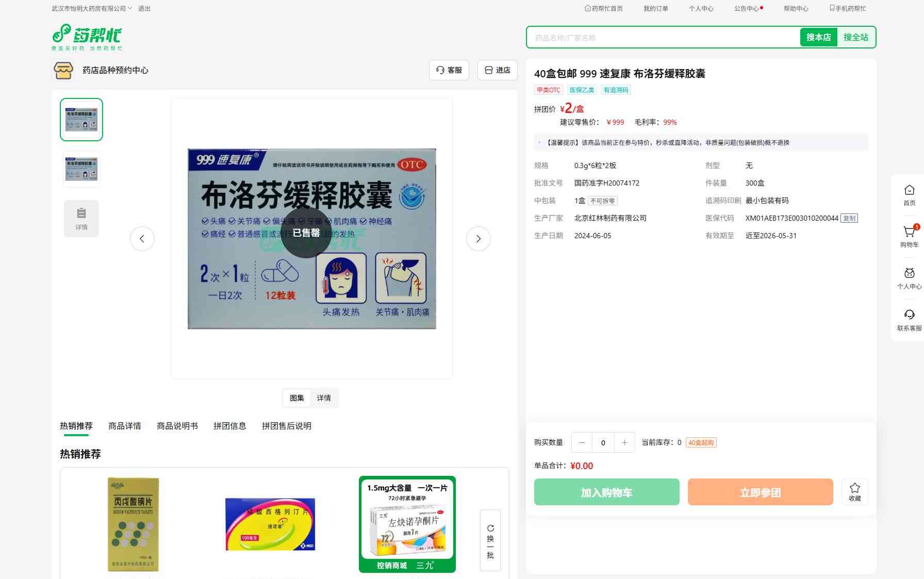
Task: Select the 图集 view toggle
Action: tap(297, 398)
